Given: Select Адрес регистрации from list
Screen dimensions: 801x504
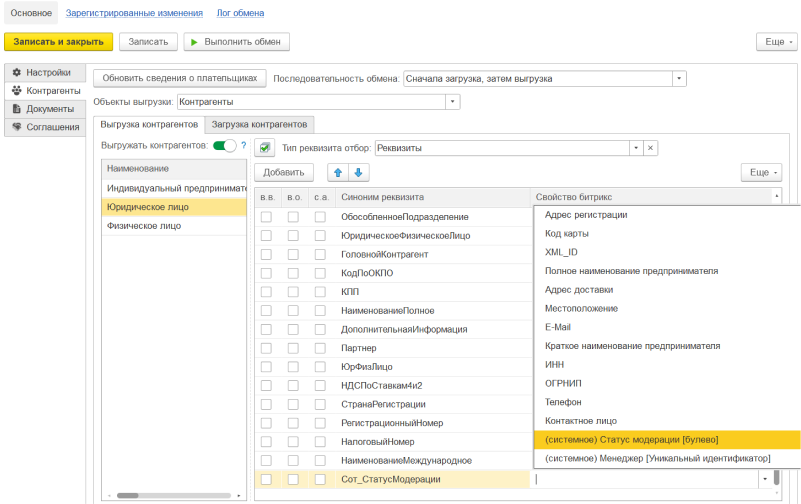Looking at the screenshot, I should (667, 215).
